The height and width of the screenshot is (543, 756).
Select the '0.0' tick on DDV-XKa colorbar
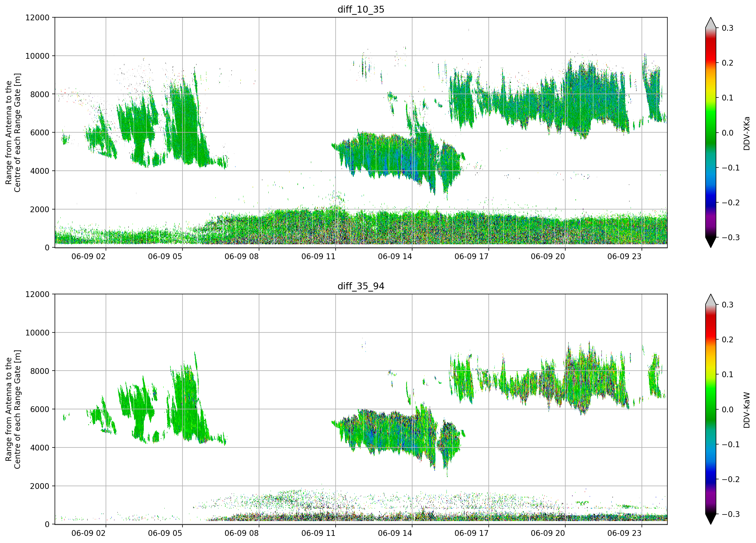[728, 133]
